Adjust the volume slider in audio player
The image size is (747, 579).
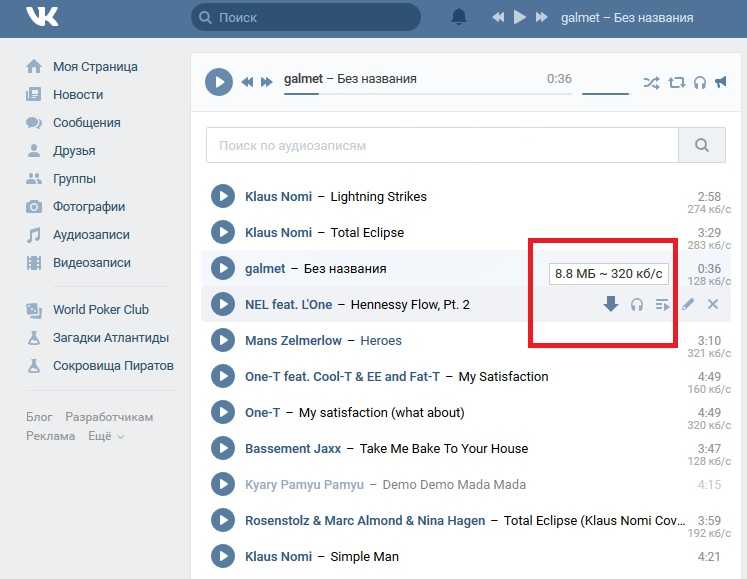(606, 93)
